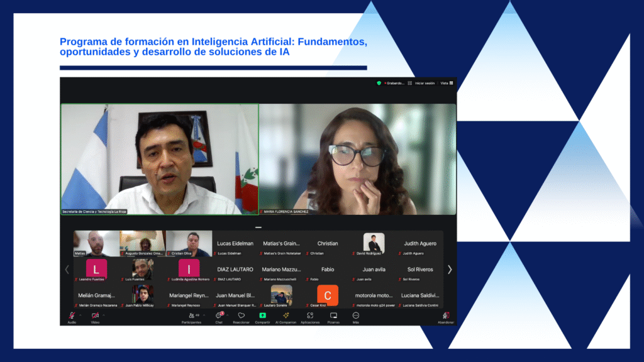Select Cristian Oliva's video thumbnail
Screen dimensions: 644x362
click(189, 243)
